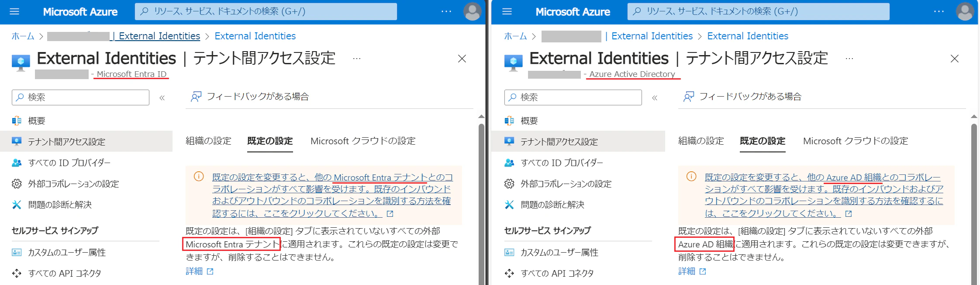Viewport: 980px width, 285px height.
Task: Open the title ellipsis options in the left window
Action: (x=357, y=58)
